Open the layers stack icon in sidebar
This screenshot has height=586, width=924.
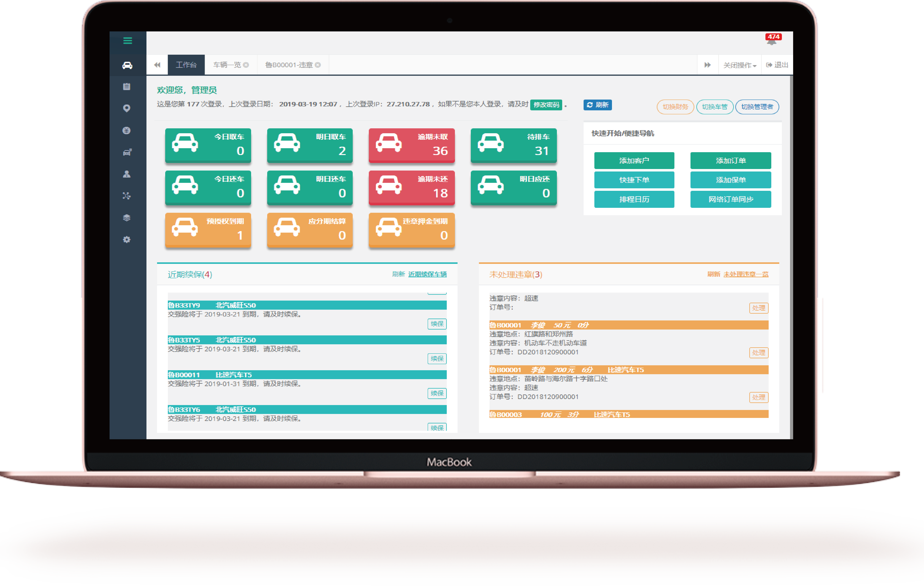(127, 218)
